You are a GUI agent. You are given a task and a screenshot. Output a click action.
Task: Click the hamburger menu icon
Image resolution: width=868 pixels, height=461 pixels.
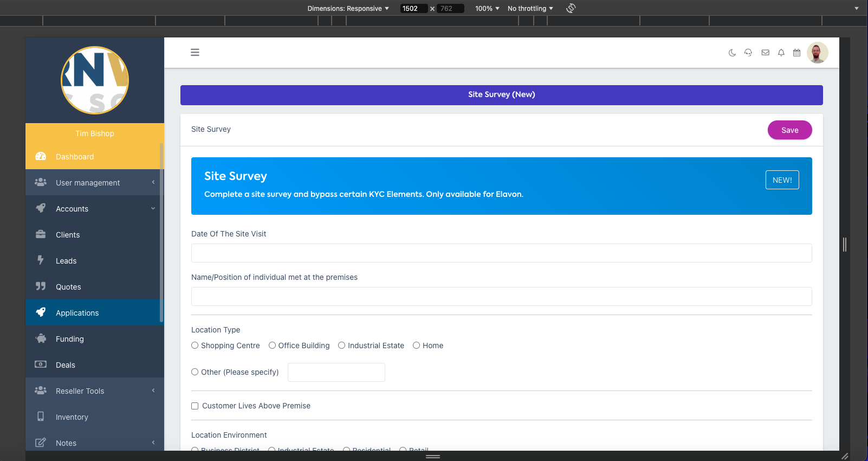(x=195, y=53)
